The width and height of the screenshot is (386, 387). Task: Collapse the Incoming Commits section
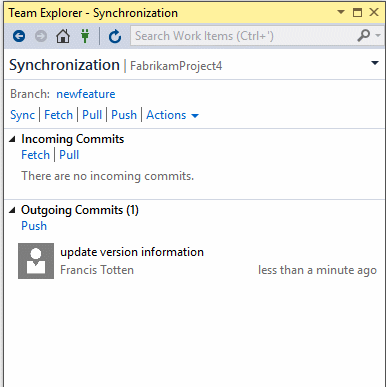pyautogui.click(x=12, y=139)
